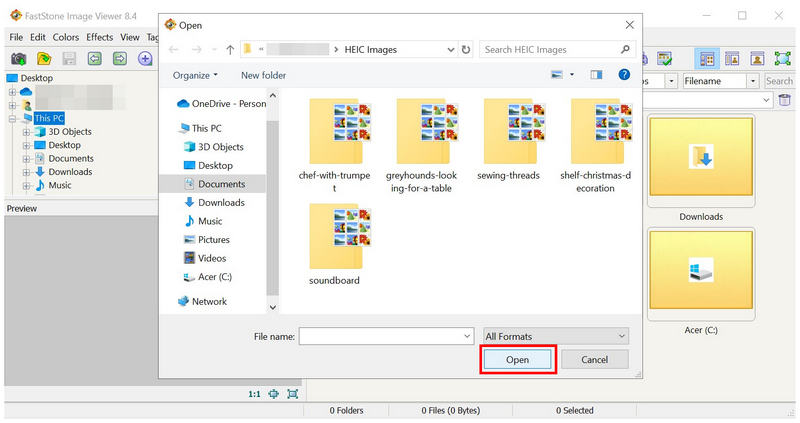Go up one folder level in Open dialog

click(x=230, y=49)
